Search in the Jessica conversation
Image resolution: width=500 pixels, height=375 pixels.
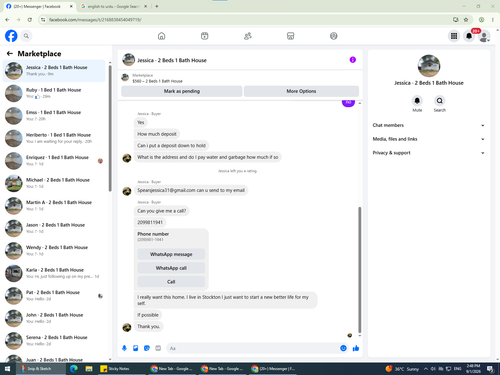coord(440,101)
